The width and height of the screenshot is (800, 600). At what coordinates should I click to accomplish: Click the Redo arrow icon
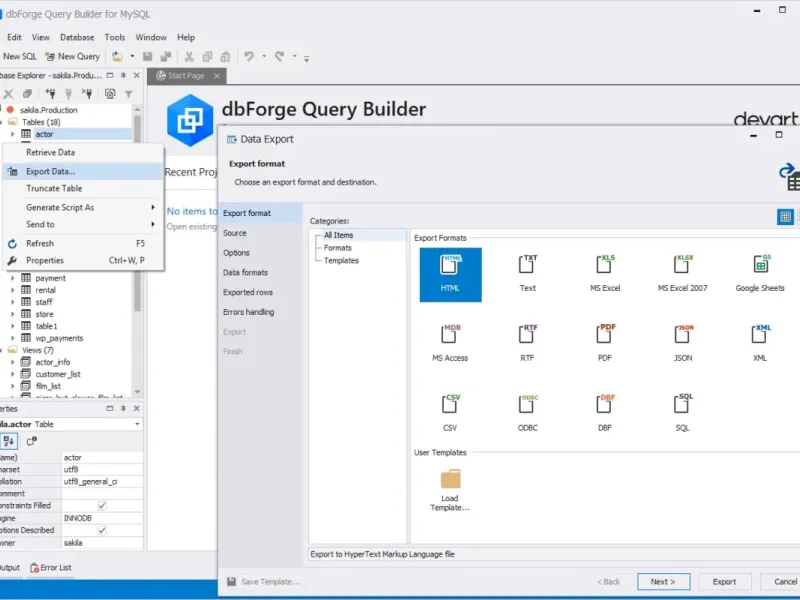[280, 56]
